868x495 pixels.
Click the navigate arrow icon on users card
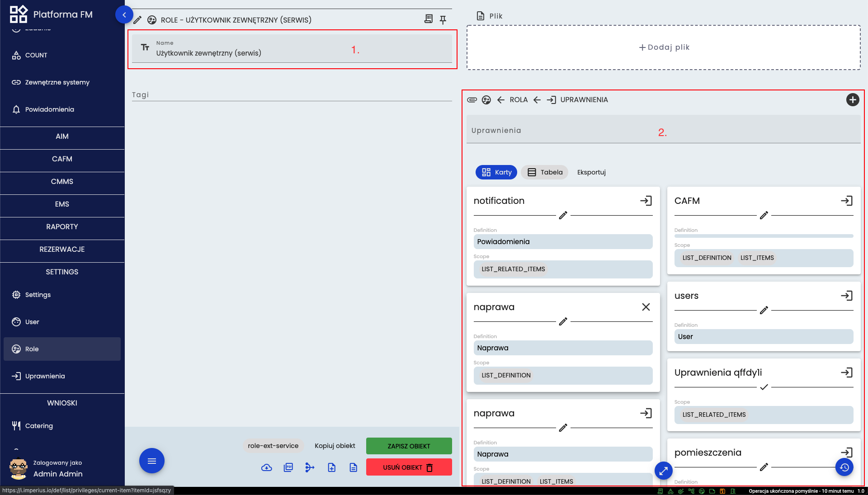point(847,295)
